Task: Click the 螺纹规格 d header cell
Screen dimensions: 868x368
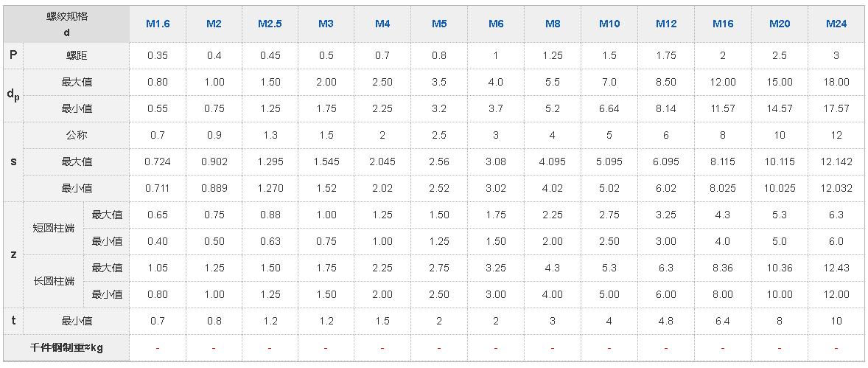Action: (x=66, y=24)
